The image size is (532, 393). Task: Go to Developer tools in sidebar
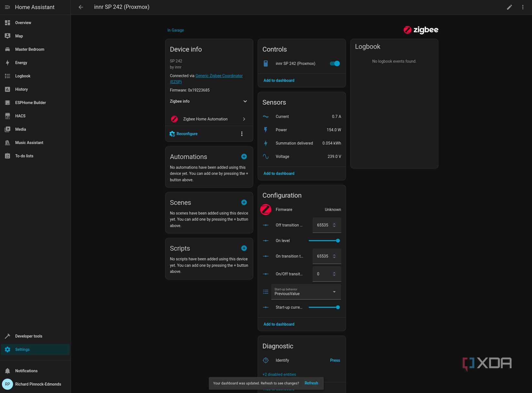tap(29, 336)
